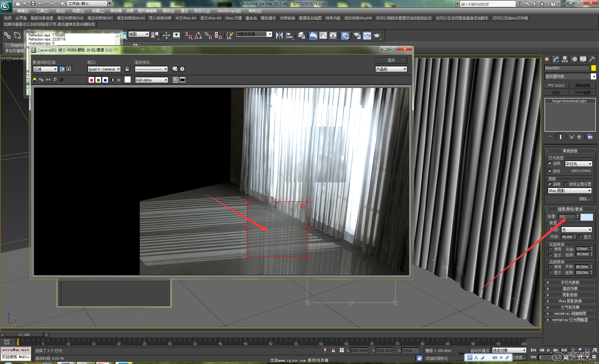Open the Material Editor icon
599x364 pixels.
point(345,36)
